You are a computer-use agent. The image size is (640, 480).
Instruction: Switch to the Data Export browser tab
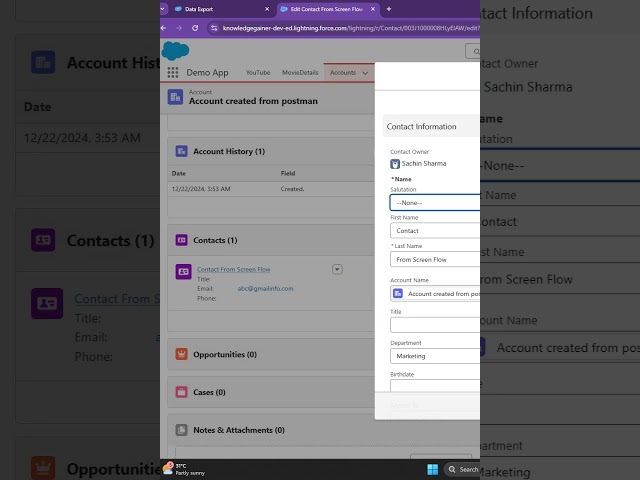[222, 9]
